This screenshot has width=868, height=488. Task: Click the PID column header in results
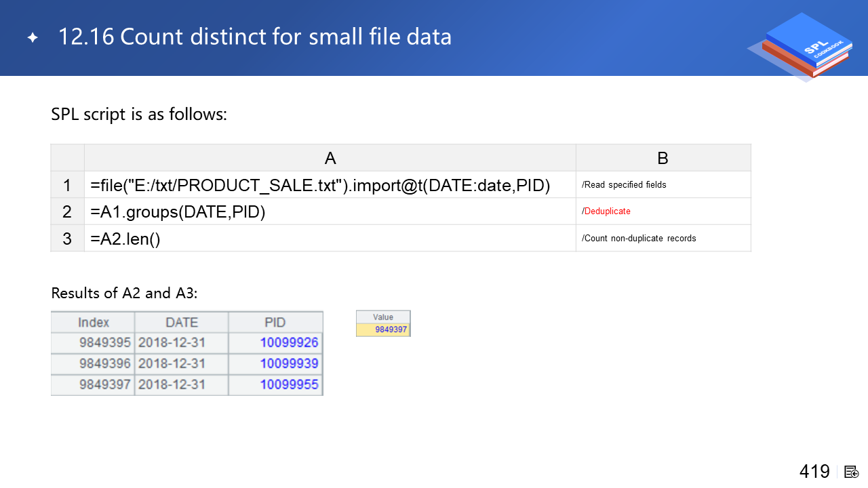point(275,323)
